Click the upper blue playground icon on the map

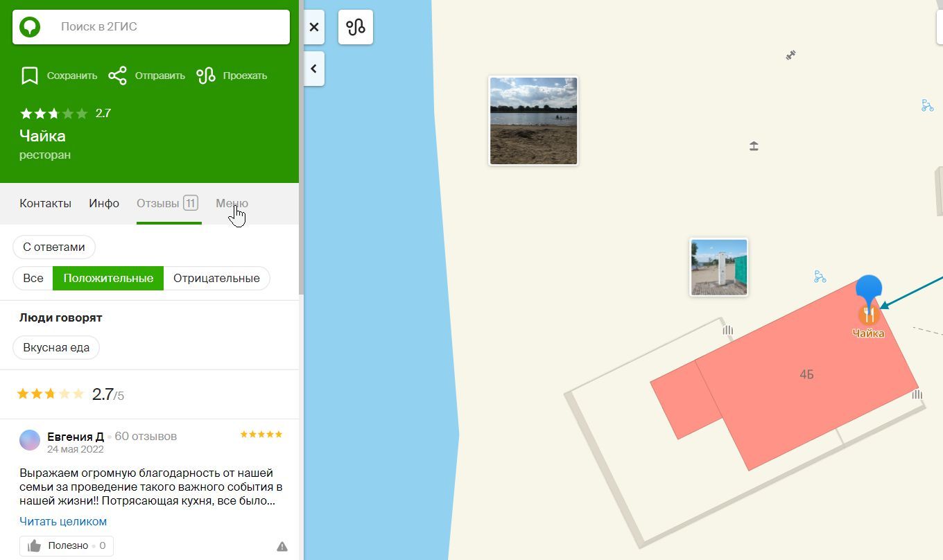[x=927, y=105]
